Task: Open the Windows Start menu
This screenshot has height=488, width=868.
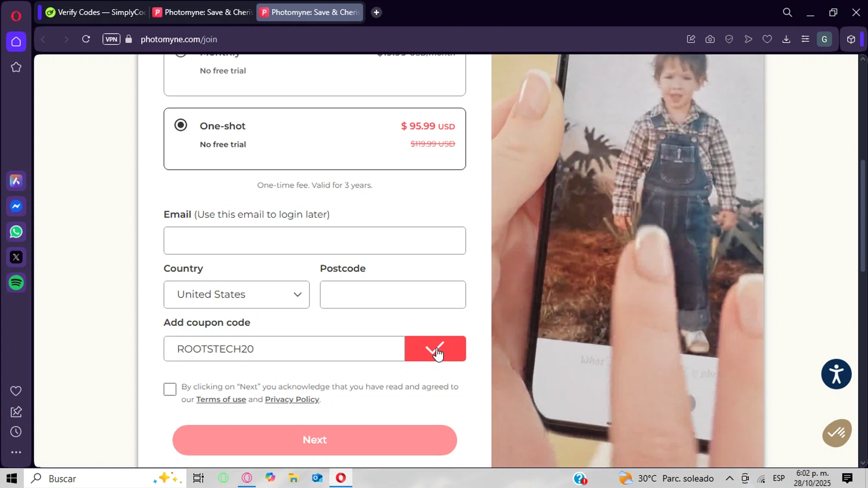Action: [x=12, y=478]
